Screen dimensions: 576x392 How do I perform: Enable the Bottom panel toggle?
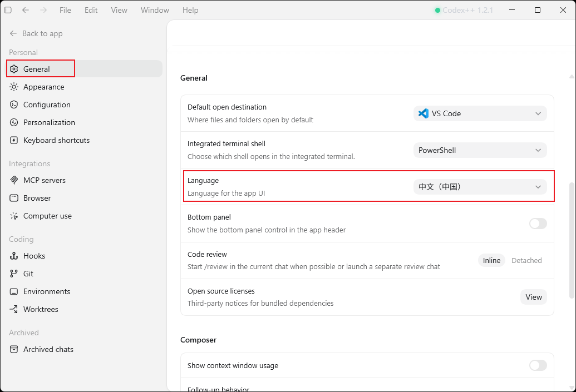point(538,224)
